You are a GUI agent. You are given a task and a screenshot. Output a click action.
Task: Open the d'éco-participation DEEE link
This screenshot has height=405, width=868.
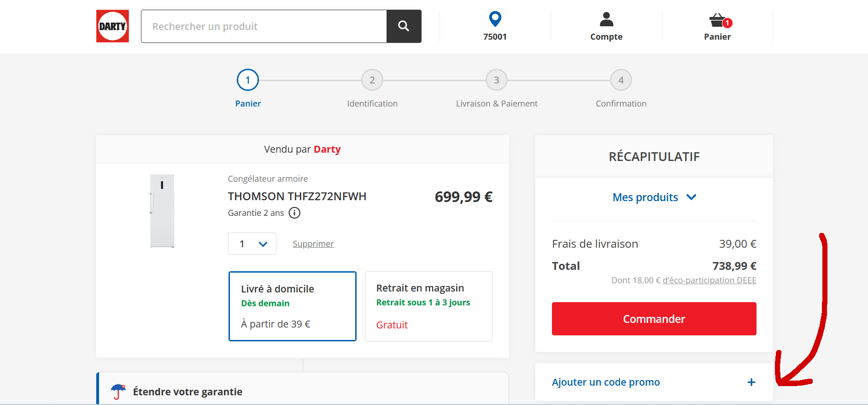click(x=709, y=280)
